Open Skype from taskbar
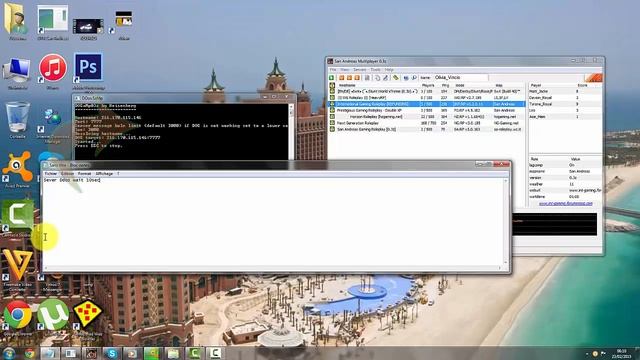This screenshot has width=640, height=360. 111,353
